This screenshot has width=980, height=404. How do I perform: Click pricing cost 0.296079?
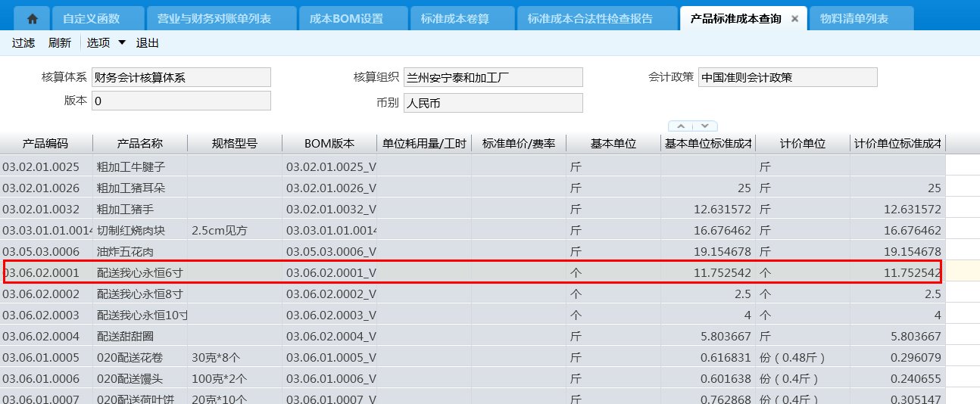point(916,357)
